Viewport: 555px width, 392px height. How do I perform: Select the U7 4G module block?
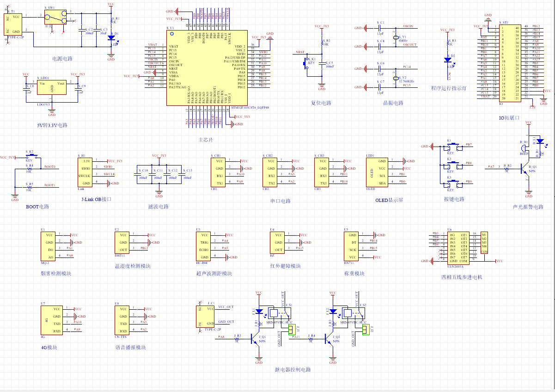pyautogui.click(x=52, y=320)
